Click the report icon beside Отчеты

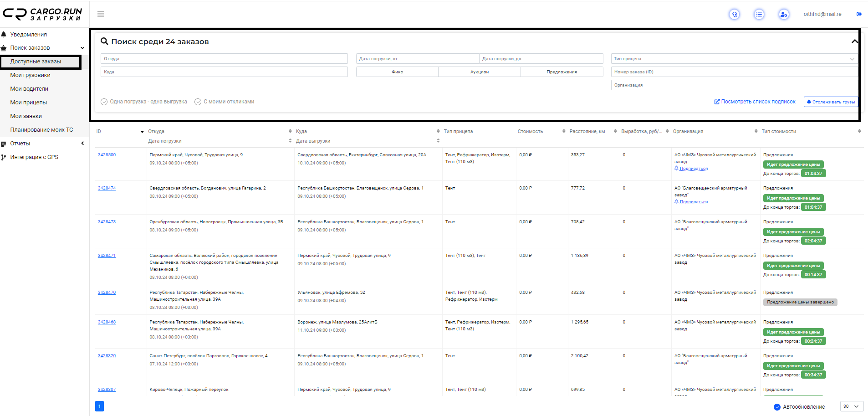pos(4,144)
